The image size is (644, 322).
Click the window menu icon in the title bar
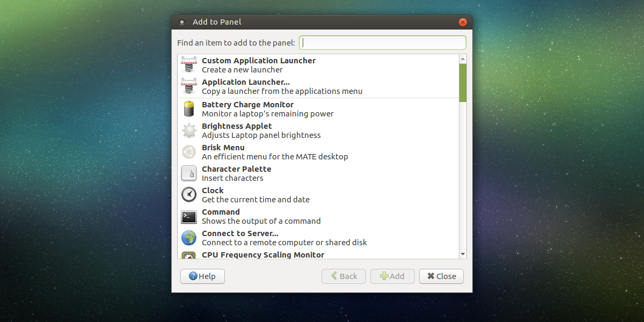point(181,22)
